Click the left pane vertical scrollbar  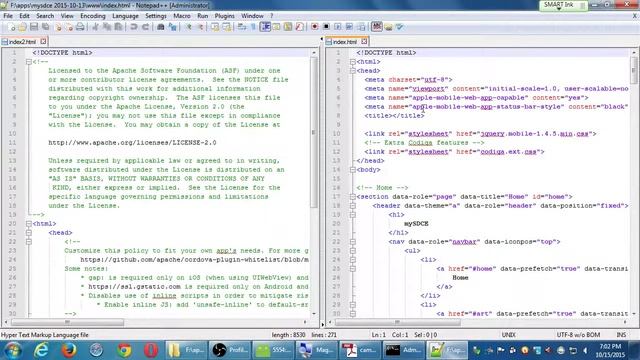pyautogui.click(x=314, y=132)
